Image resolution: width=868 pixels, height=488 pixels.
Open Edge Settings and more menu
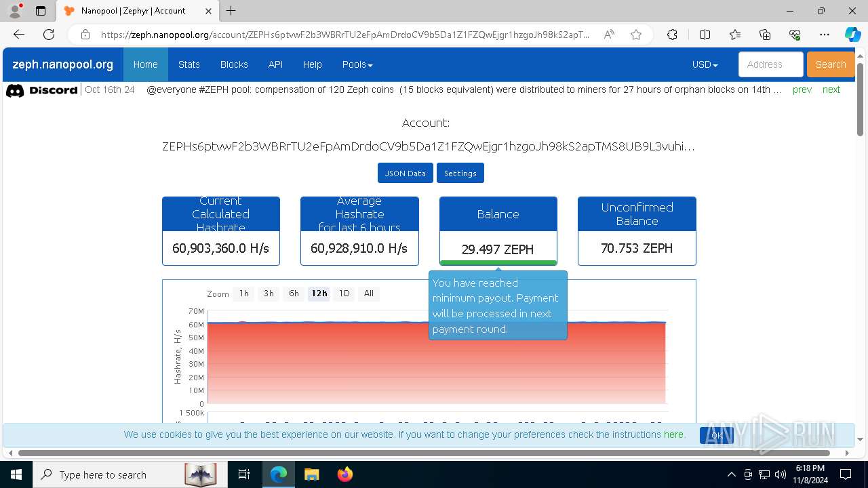tap(825, 35)
